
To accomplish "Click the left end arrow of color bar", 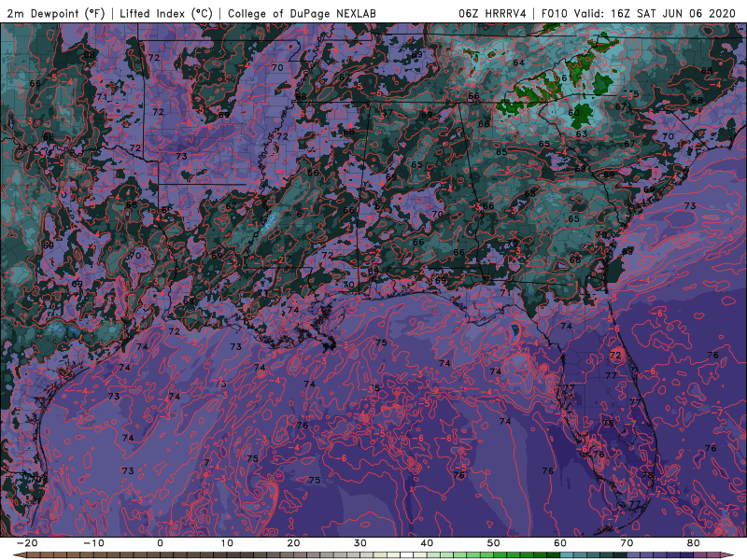I will pyautogui.click(x=19, y=555).
